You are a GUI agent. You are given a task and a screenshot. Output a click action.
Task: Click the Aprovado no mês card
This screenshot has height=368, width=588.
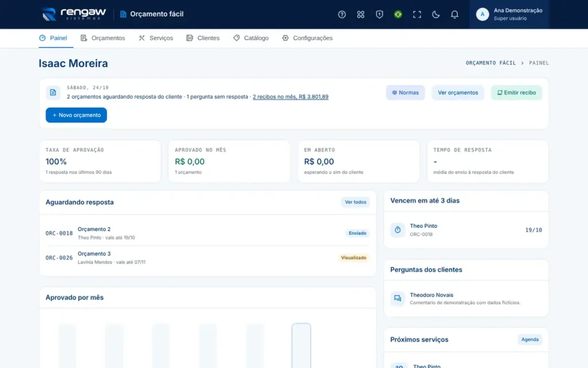point(229,161)
